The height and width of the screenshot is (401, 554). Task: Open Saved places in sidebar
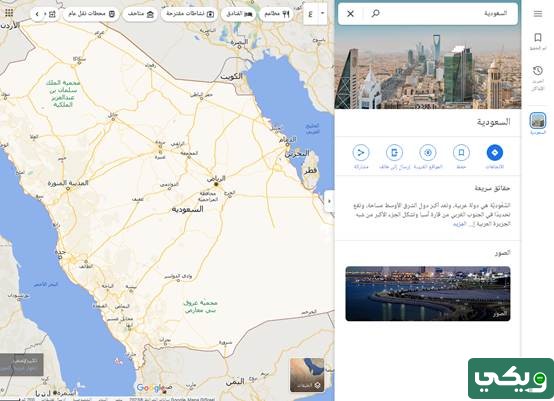pyautogui.click(x=538, y=41)
